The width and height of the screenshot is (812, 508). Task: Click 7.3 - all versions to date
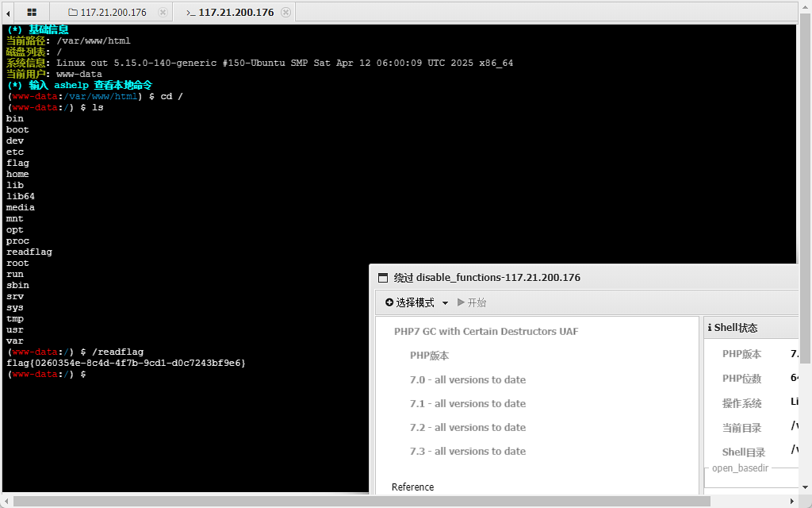coord(468,451)
